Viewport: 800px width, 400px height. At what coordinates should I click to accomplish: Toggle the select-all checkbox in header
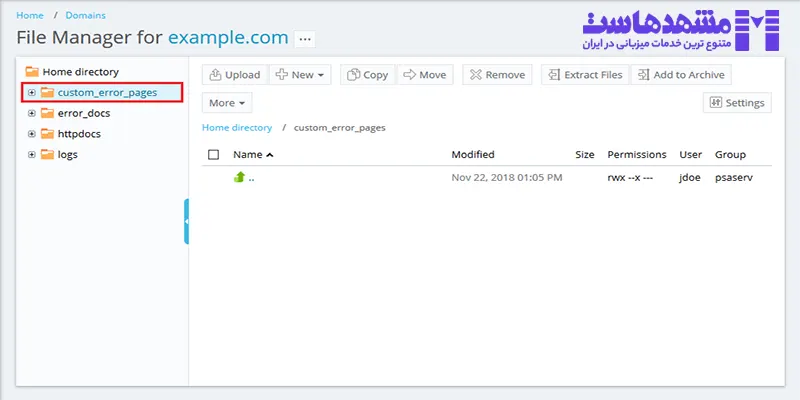(x=213, y=155)
